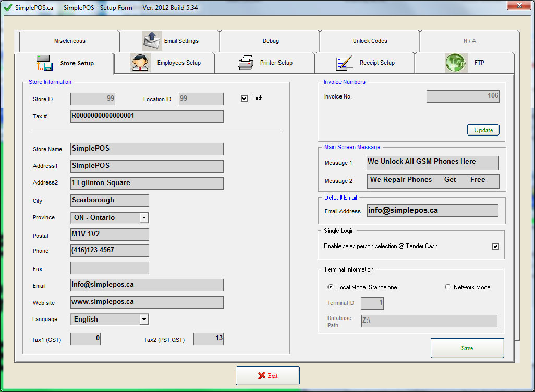
Task: Click the Store Setup floppy disk icon
Action: click(x=44, y=63)
